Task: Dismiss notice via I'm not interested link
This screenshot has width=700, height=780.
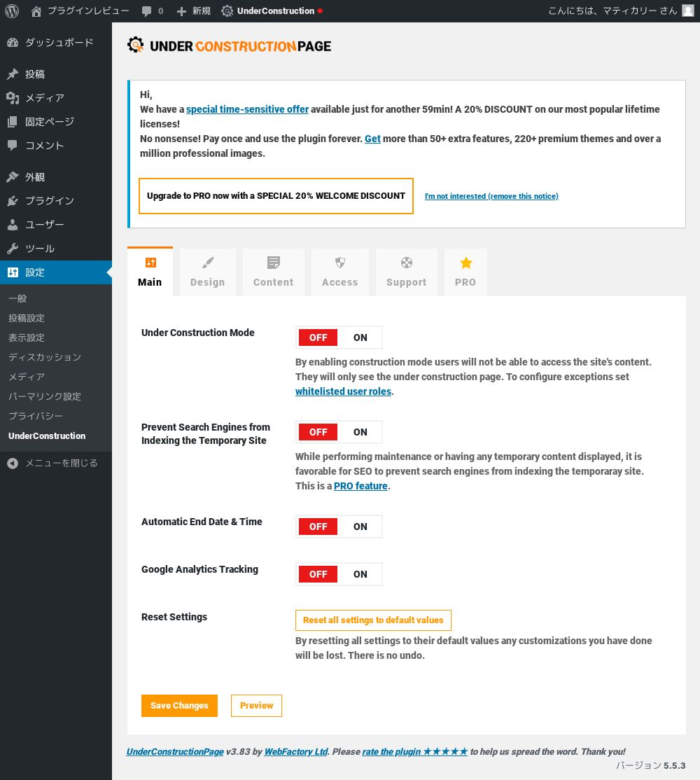Action: (491, 196)
